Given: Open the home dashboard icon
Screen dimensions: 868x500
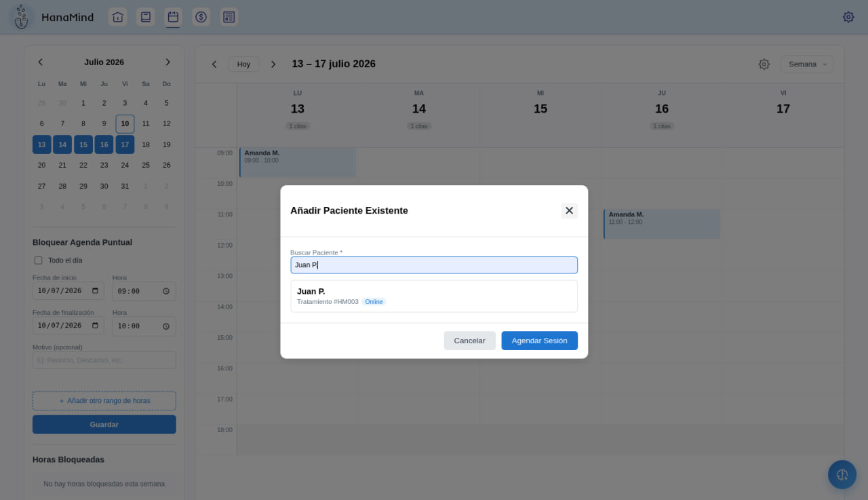Looking at the screenshot, I should point(118,17).
